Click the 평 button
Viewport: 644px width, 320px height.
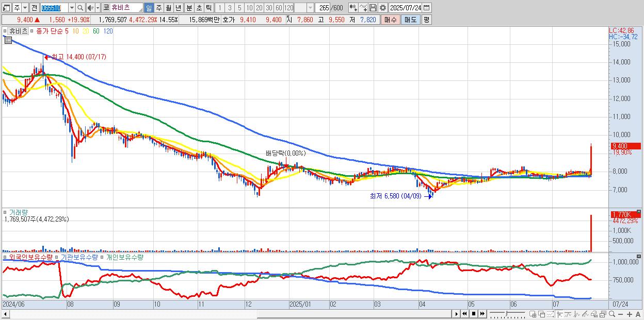(x=426, y=20)
